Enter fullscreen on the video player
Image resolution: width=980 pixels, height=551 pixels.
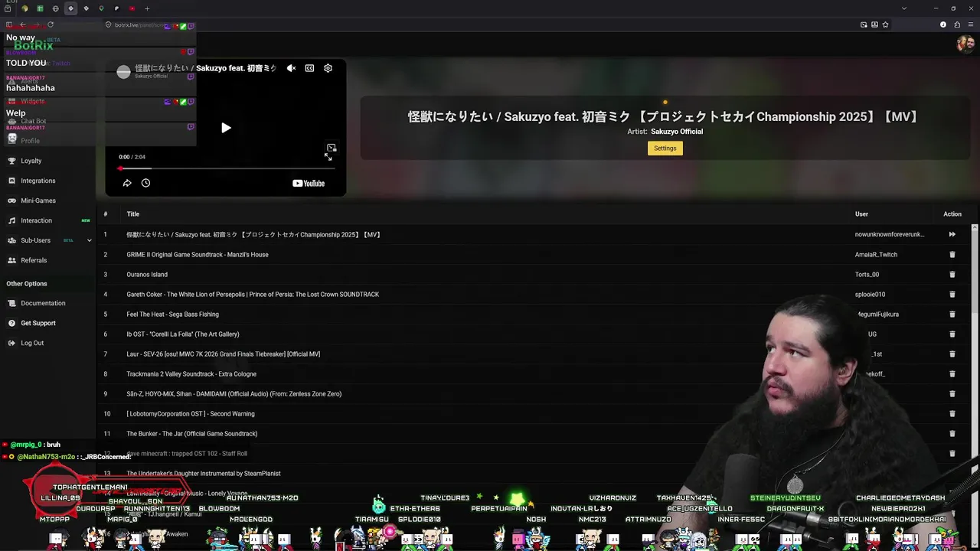pos(328,157)
